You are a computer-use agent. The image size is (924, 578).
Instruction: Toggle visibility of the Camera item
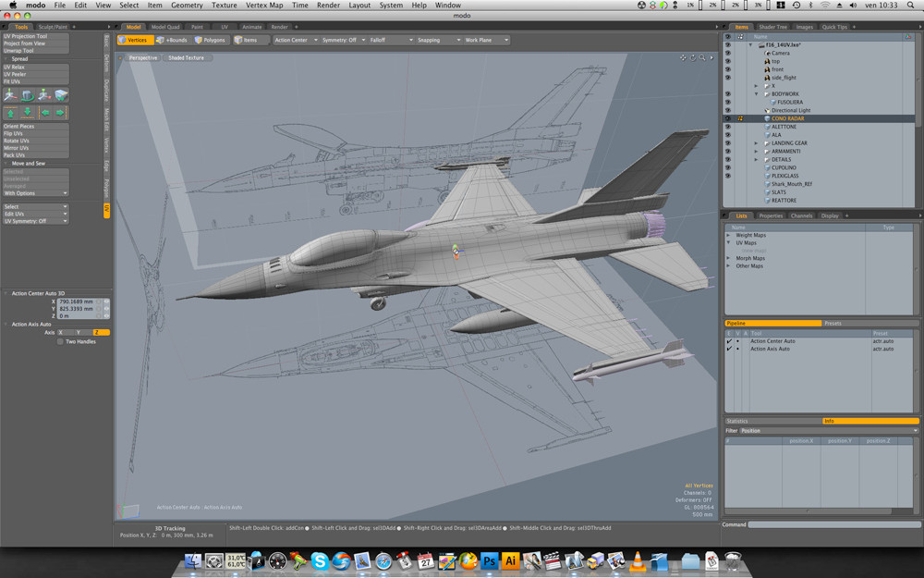click(727, 53)
